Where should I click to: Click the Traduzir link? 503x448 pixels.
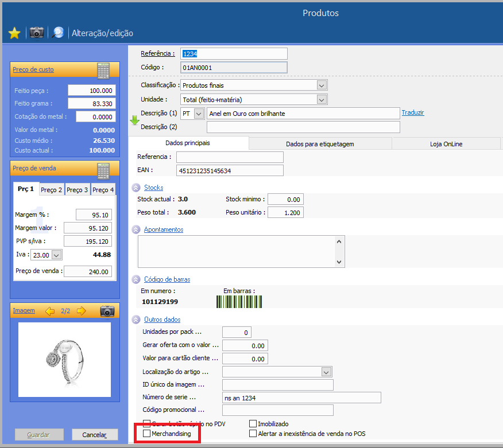tap(412, 112)
